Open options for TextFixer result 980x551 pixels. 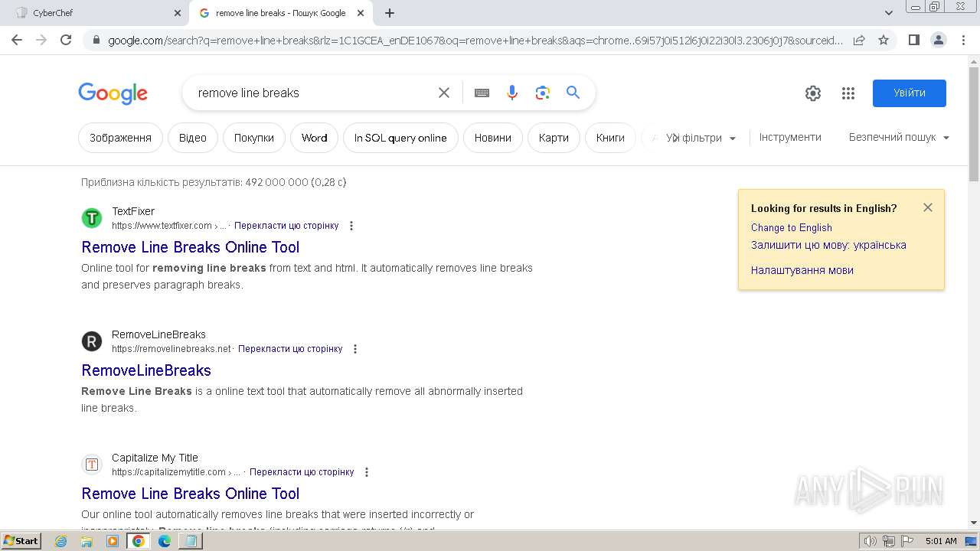pyautogui.click(x=351, y=226)
